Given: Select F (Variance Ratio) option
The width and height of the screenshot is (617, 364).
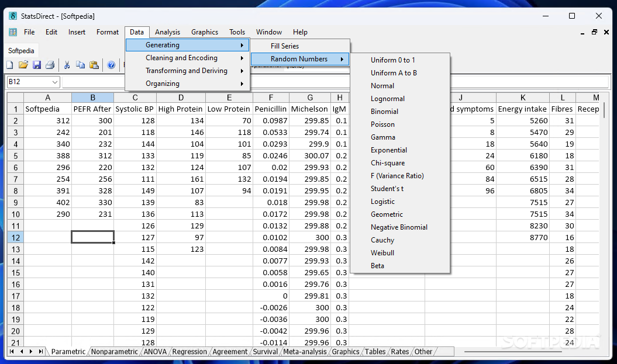Looking at the screenshot, I should [x=400, y=176].
